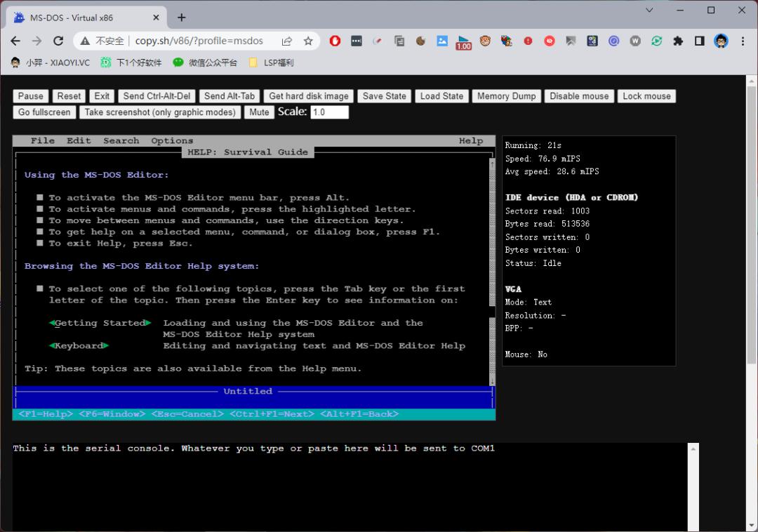
Task: Reload the page with the refresh icon
Action: (58, 41)
